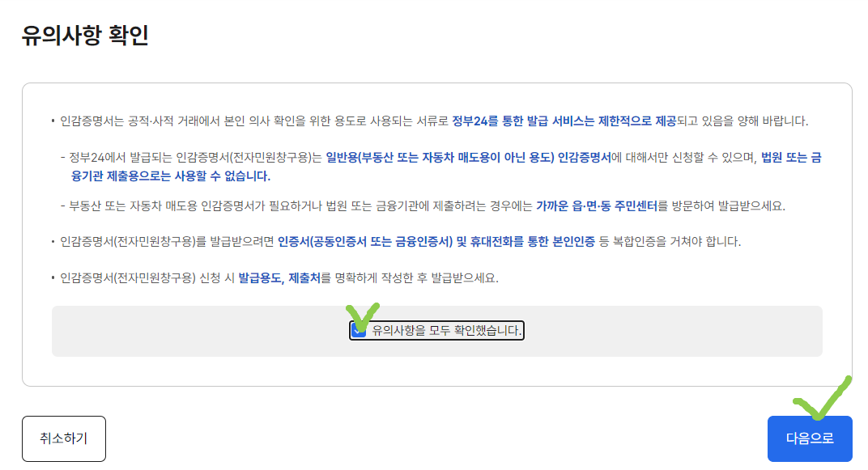Check the 유의사항을 모두 확인했습니다 checkbox
Viewport: 868px width, 470px height.
point(359,330)
